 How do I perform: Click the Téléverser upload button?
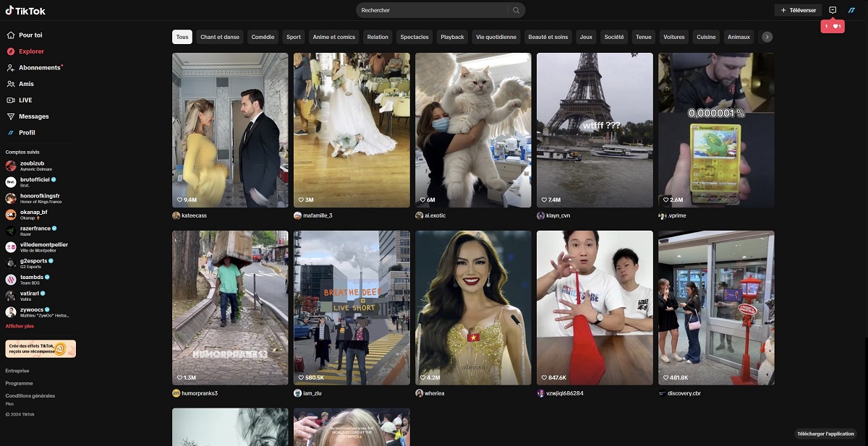pyautogui.click(x=798, y=10)
